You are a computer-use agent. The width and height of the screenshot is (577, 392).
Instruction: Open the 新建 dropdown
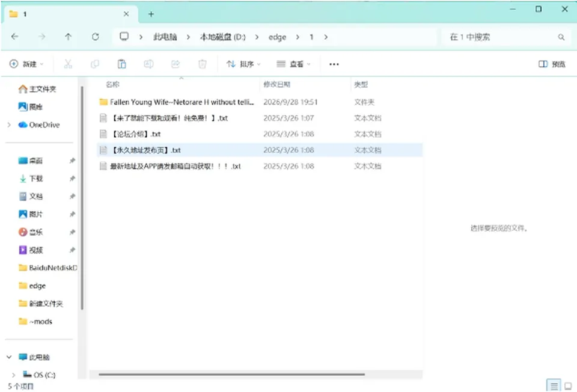click(26, 64)
